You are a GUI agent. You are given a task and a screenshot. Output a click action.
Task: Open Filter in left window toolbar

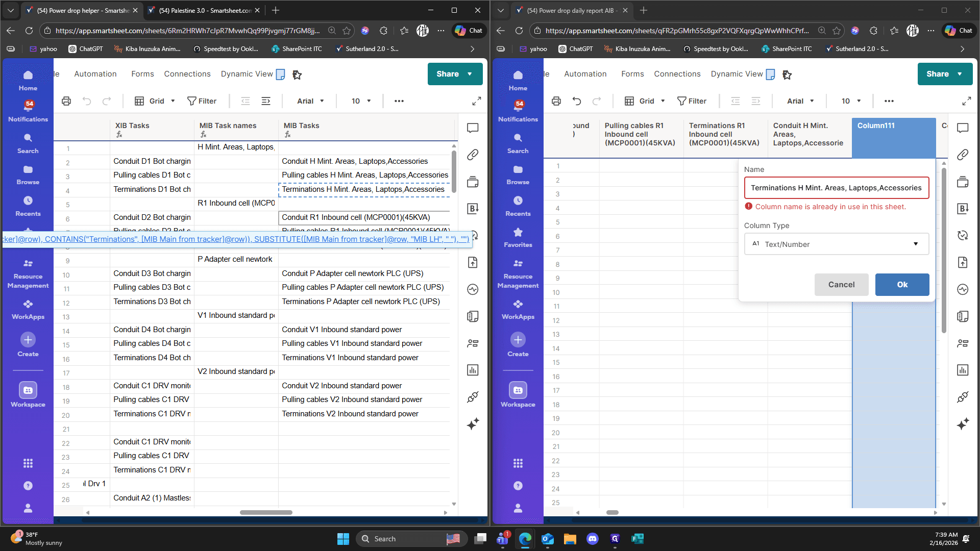pos(202,101)
